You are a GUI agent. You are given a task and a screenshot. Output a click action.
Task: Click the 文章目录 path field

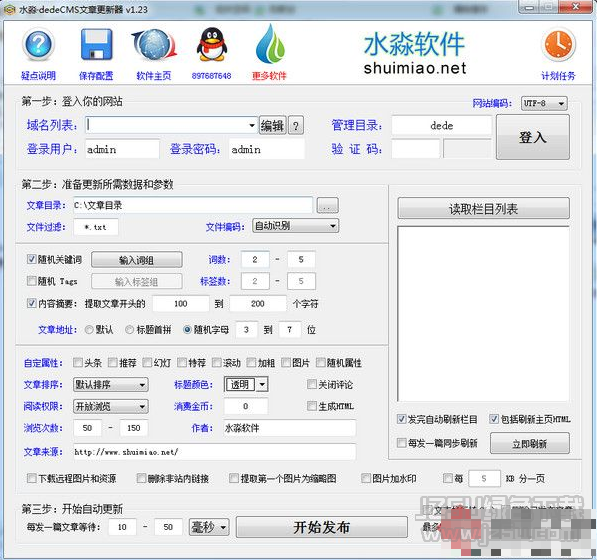tap(193, 206)
